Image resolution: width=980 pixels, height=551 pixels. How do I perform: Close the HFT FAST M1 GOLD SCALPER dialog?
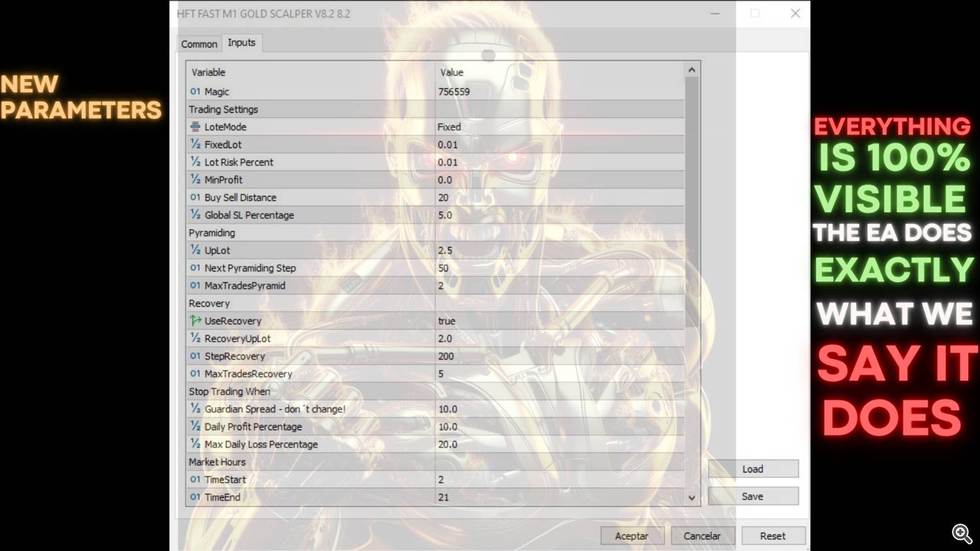(795, 13)
